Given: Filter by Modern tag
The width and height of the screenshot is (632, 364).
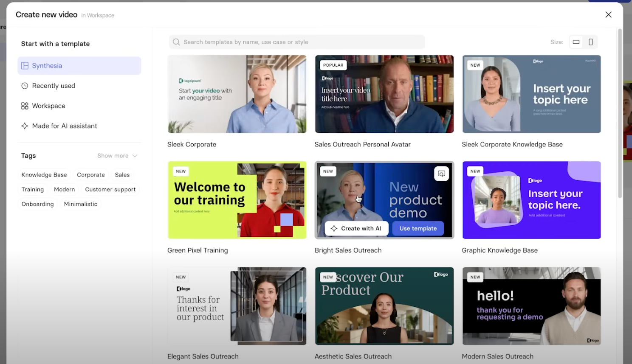Looking at the screenshot, I should click(65, 189).
